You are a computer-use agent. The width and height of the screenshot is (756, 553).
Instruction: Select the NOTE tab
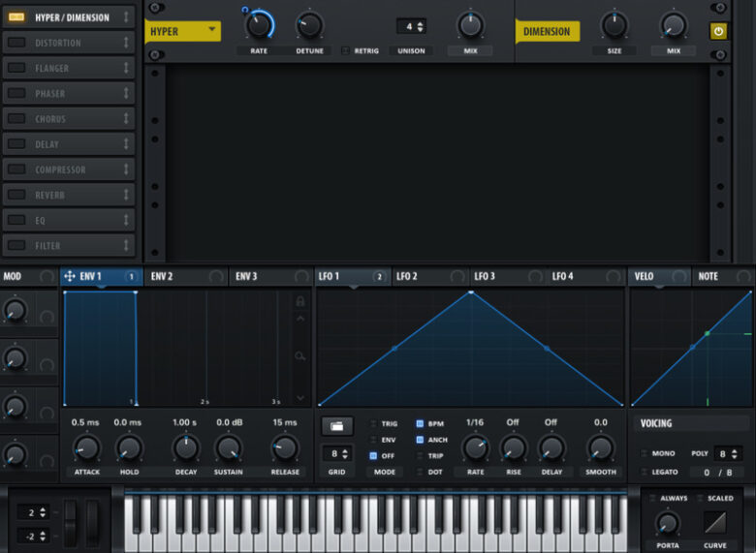(x=723, y=277)
